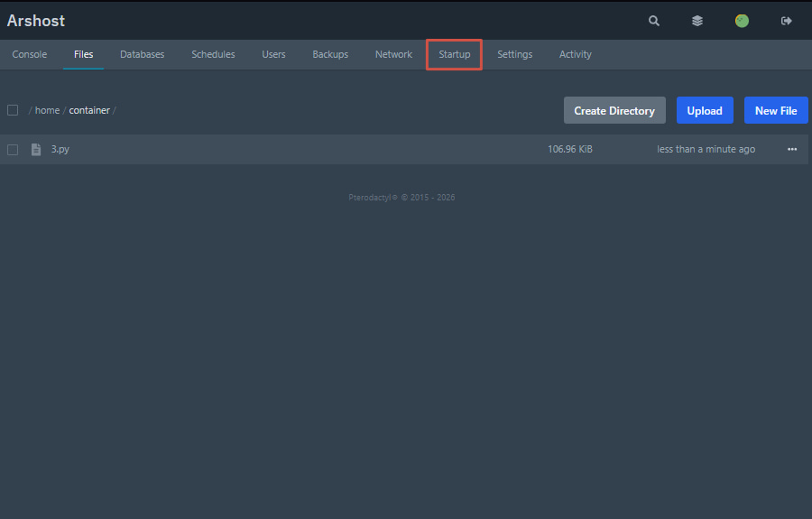812x519 pixels.
Task: Click the Create Directory button
Action: tap(614, 110)
